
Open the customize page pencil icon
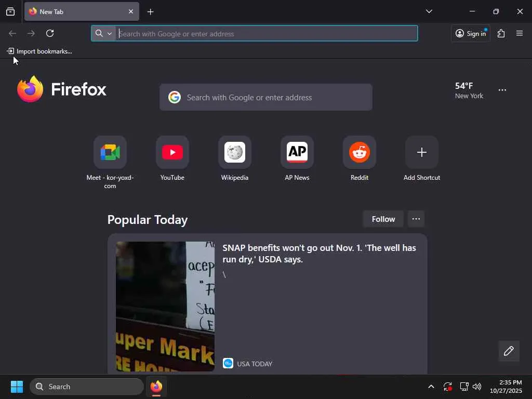509,351
